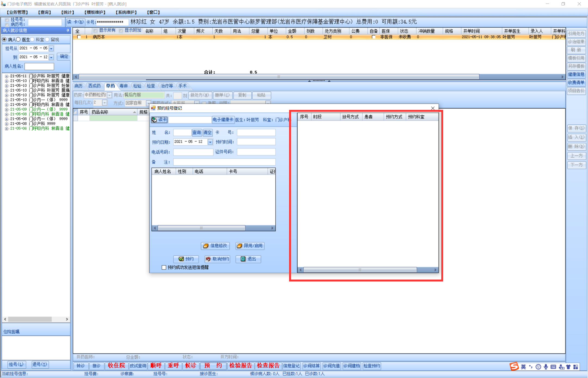Open the 挂号从 start date dropdown

[51, 48]
